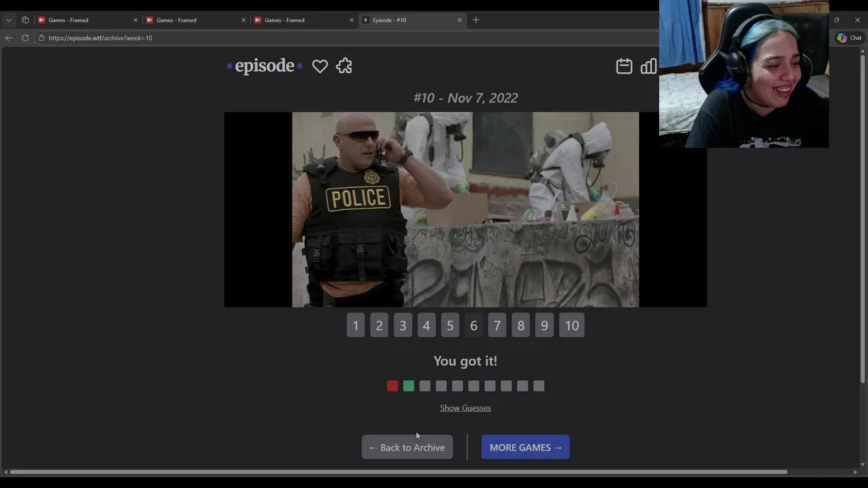Open the bar chart statistics icon

pos(649,66)
